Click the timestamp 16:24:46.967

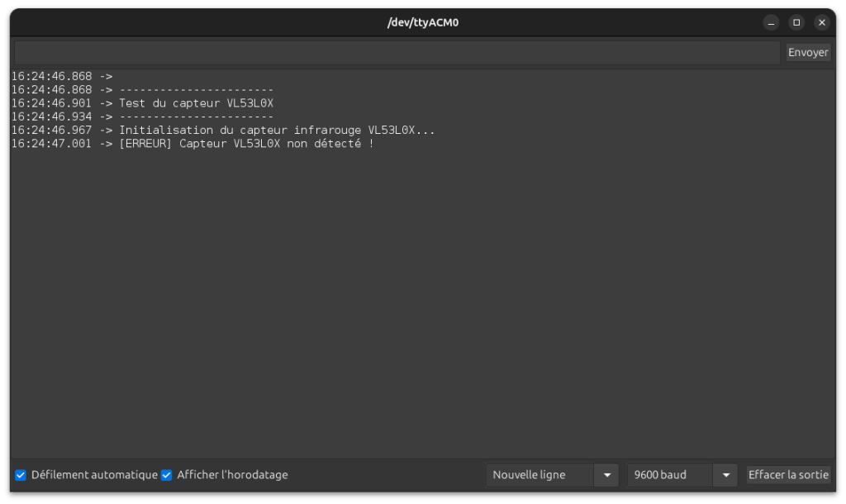point(51,130)
